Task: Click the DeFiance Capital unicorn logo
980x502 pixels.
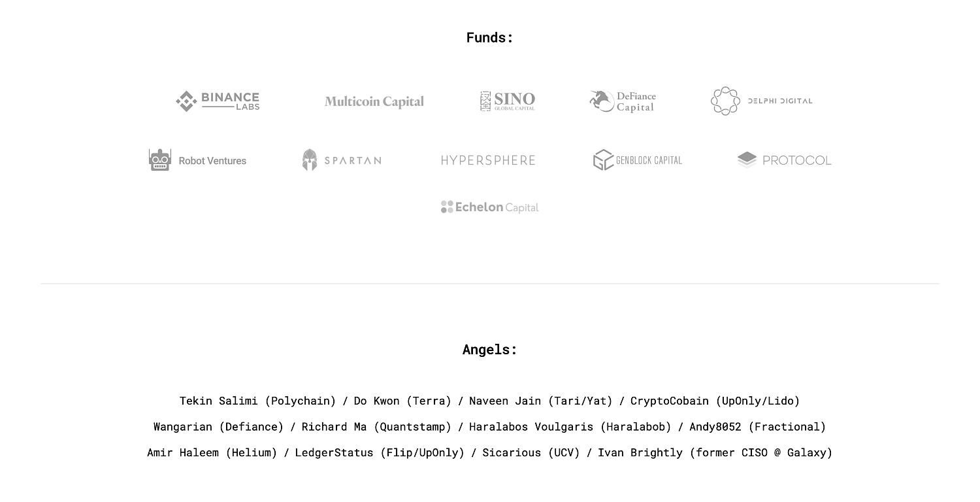Action: (x=623, y=101)
